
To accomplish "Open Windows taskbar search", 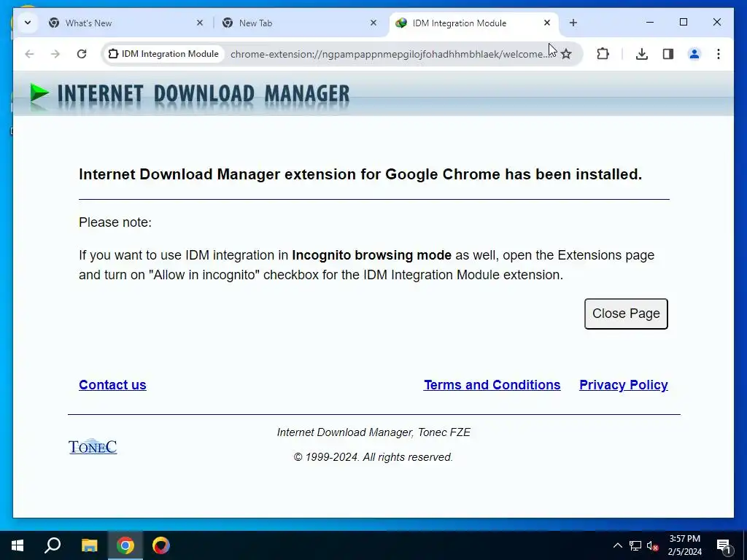I will click(53, 545).
